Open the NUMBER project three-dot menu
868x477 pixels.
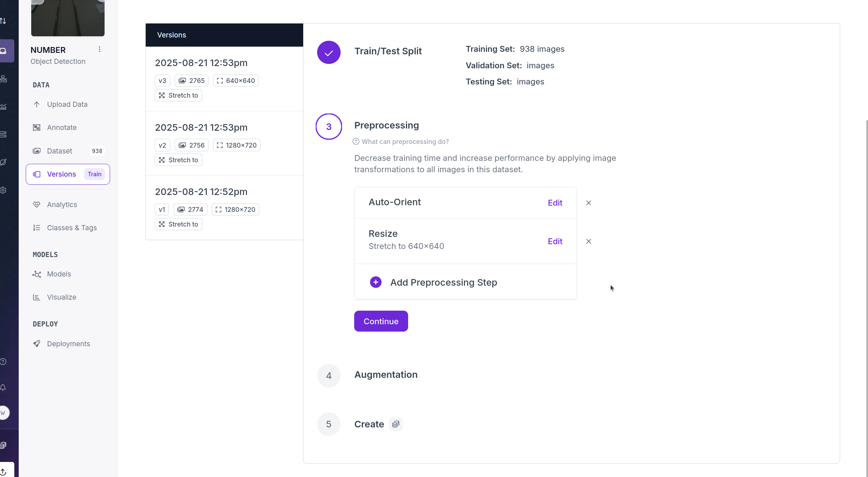click(99, 50)
